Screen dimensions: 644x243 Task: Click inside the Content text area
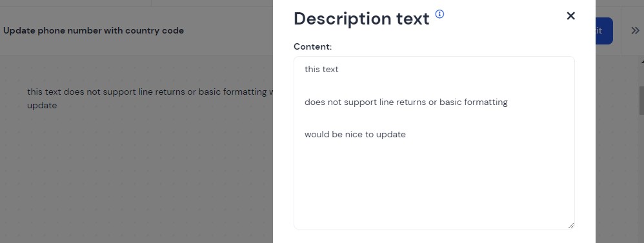434,143
